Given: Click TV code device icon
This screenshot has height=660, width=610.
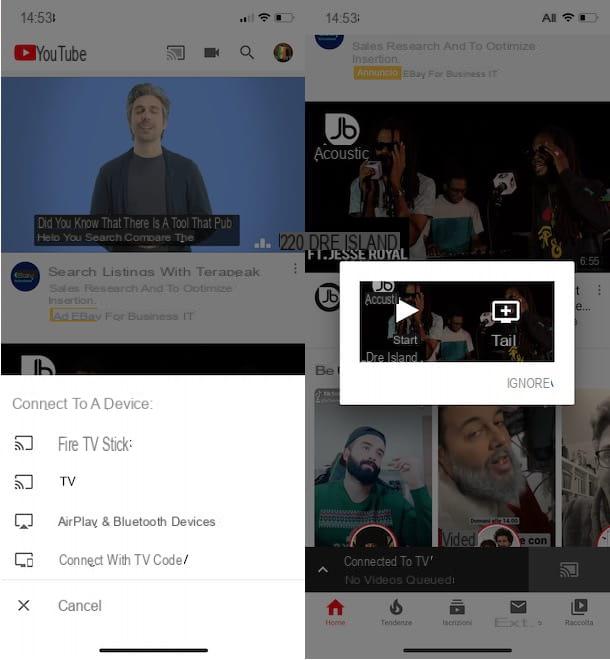Looking at the screenshot, I should click(x=24, y=560).
